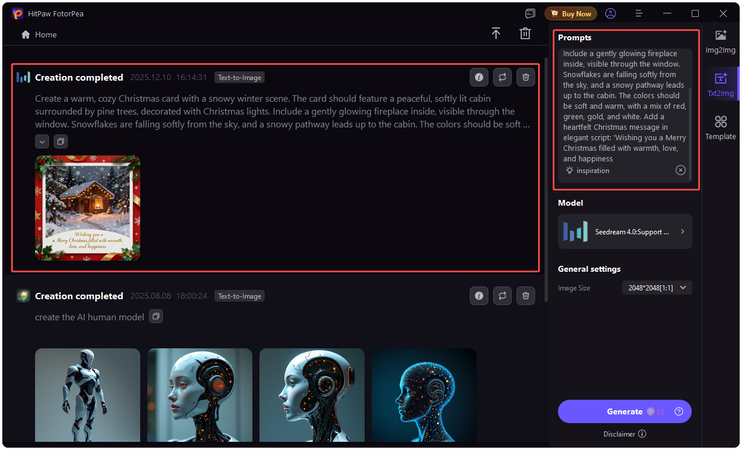Go to Home
Viewport: 742px width, 450px height.
39,35
